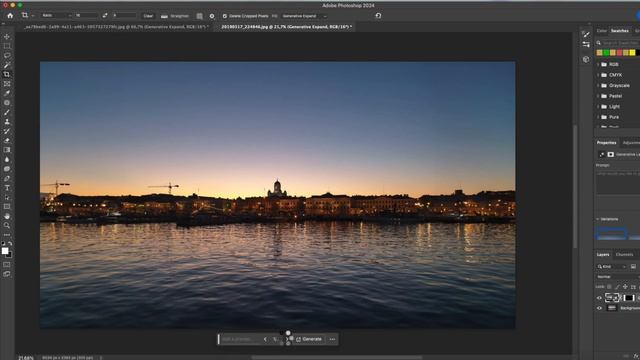Viewport: 640px width, 360px height.
Task: Select the Eyedropper tool
Action: pos(7,93)
